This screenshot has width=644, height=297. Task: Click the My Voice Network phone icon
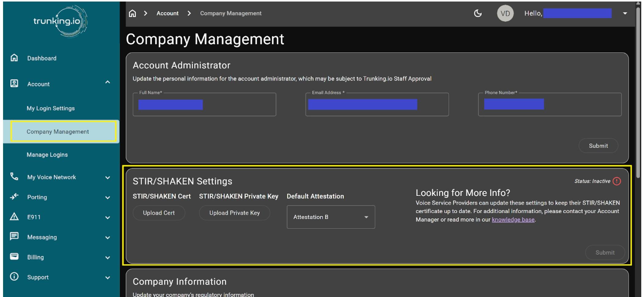point(14,177)
